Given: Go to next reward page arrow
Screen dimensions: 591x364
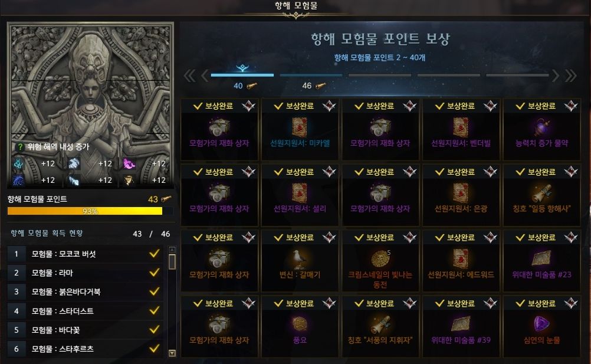Looking at the screenshot, I should click(x=555, y=76).
